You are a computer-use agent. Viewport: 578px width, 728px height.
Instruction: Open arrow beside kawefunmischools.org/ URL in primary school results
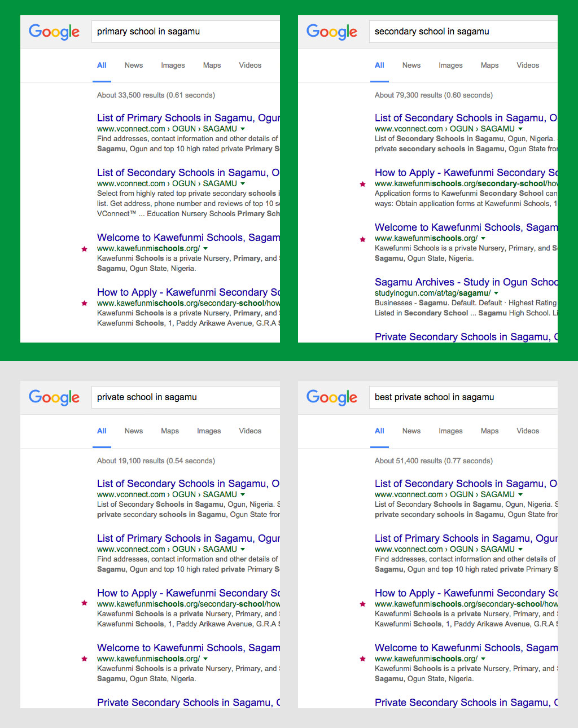pyautogui.click(x=205, y=249)
